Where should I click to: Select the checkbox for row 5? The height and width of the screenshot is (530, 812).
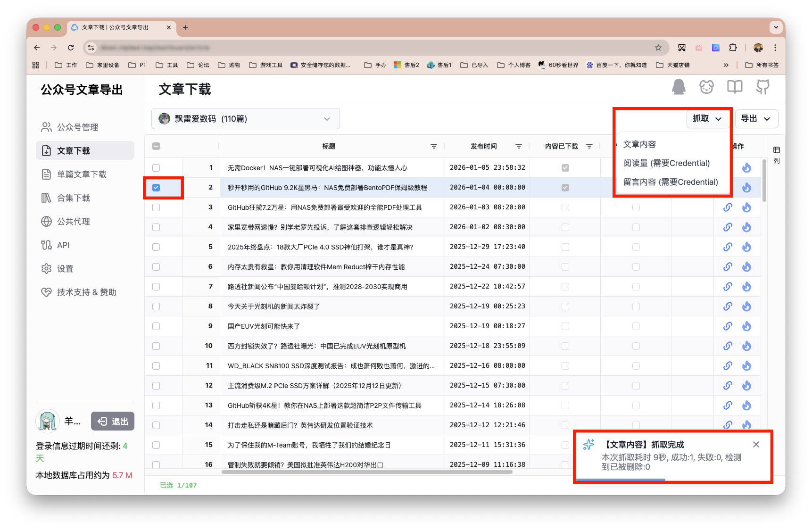pos(156,247)
